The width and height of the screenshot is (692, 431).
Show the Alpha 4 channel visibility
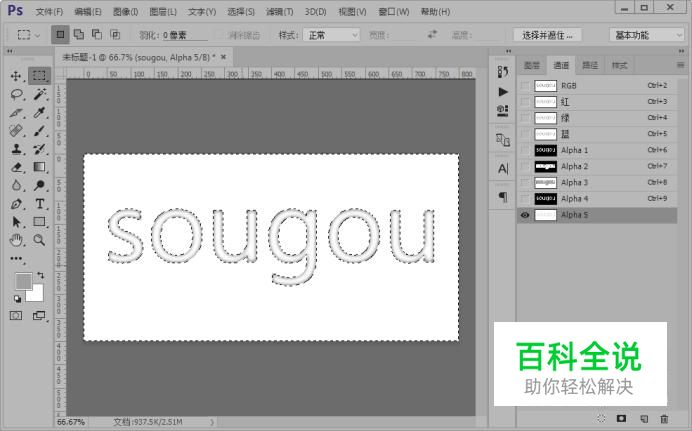(x=525, y=199)
